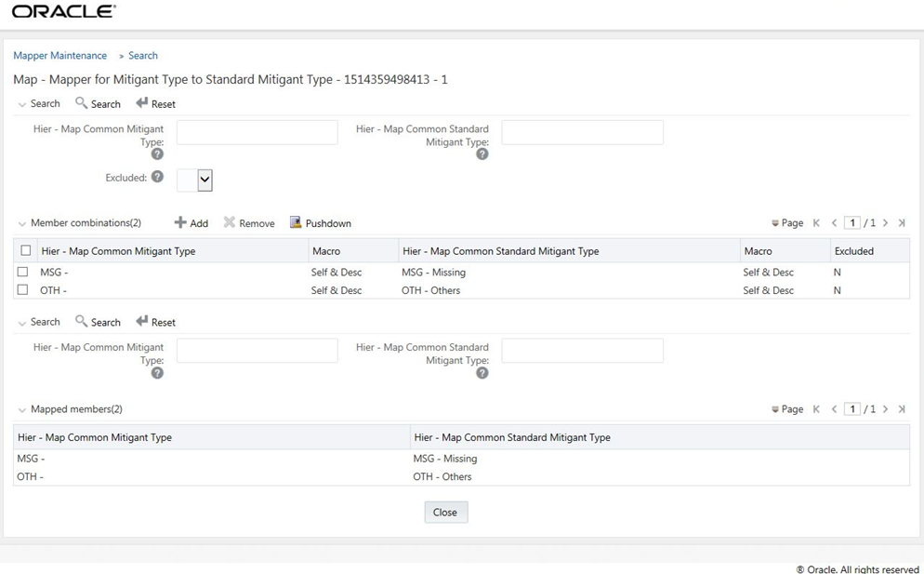Click Page icon in Member combinations pager

click(x=775, y=223)
